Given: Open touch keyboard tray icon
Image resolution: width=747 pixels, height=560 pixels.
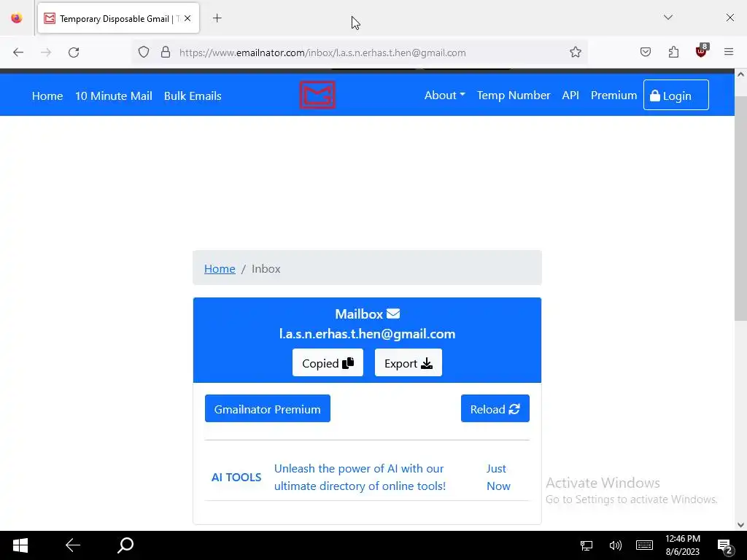Looking at the screenshot, I should click(644, 545).
